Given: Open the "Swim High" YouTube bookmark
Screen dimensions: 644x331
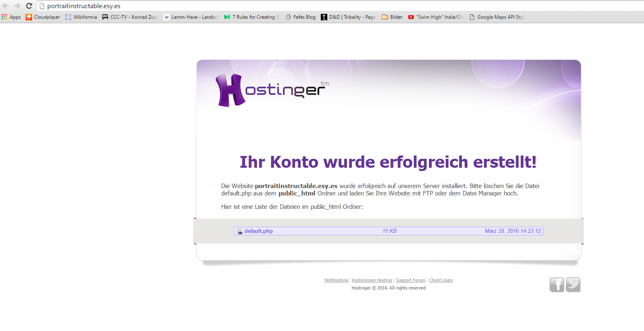Looking at the screenshot, I should [x=435, y=17].
